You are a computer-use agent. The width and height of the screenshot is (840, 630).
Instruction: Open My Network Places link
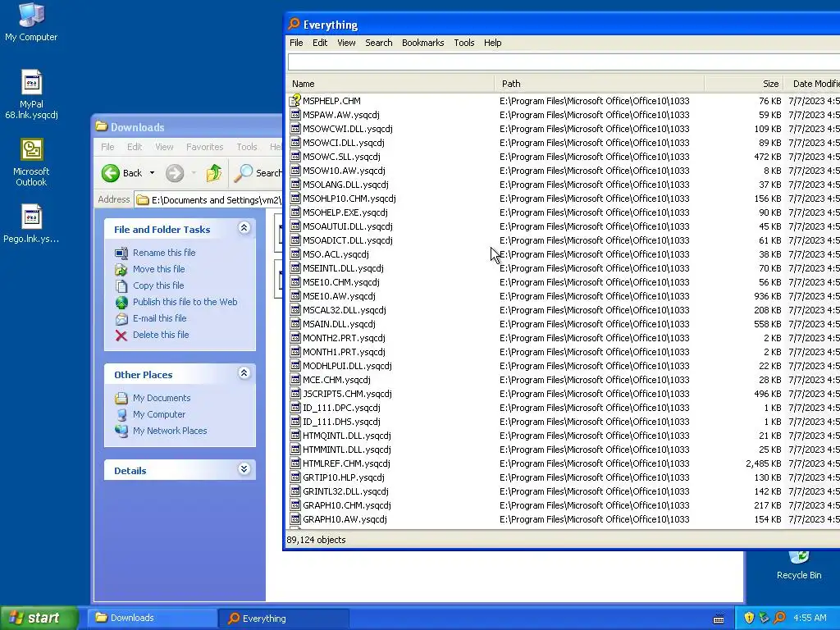(170, 431)
